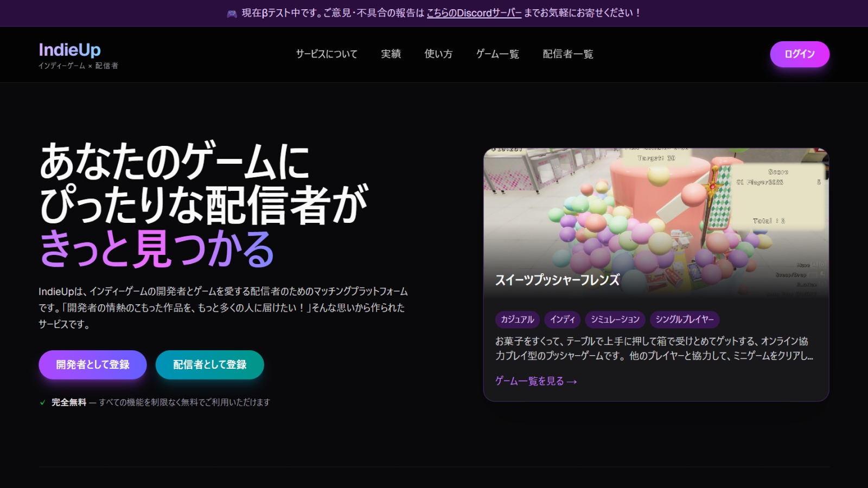Image resolution: width=868 pixels, height=488 pixels.
Task: Click the arrow in ゲーム一覧を見る link
Action: 571,381
